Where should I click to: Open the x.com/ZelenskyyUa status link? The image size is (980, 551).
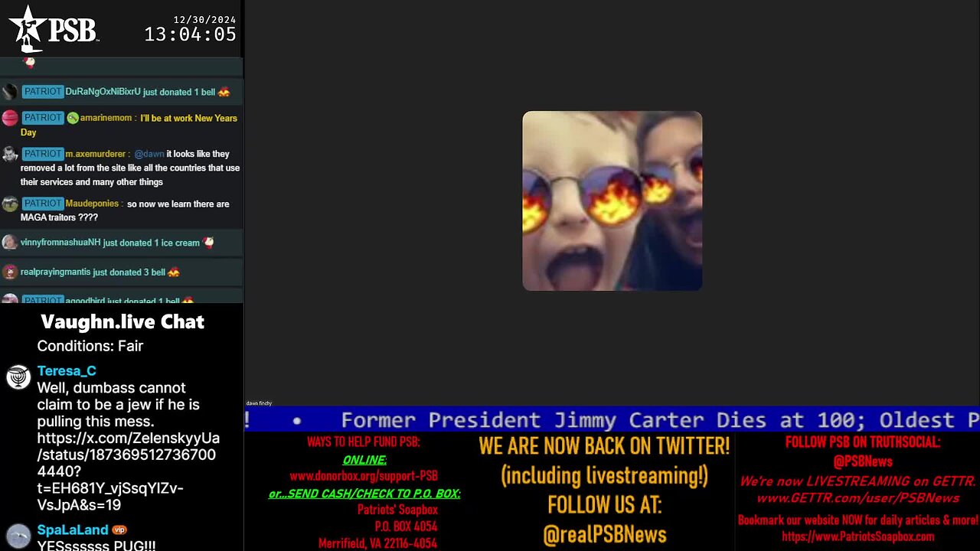[128, 471]
